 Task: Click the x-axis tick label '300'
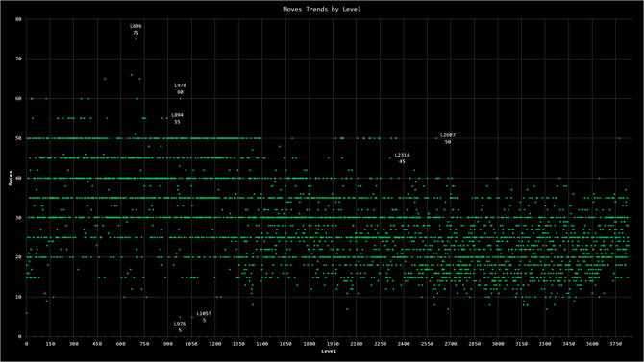73,344
